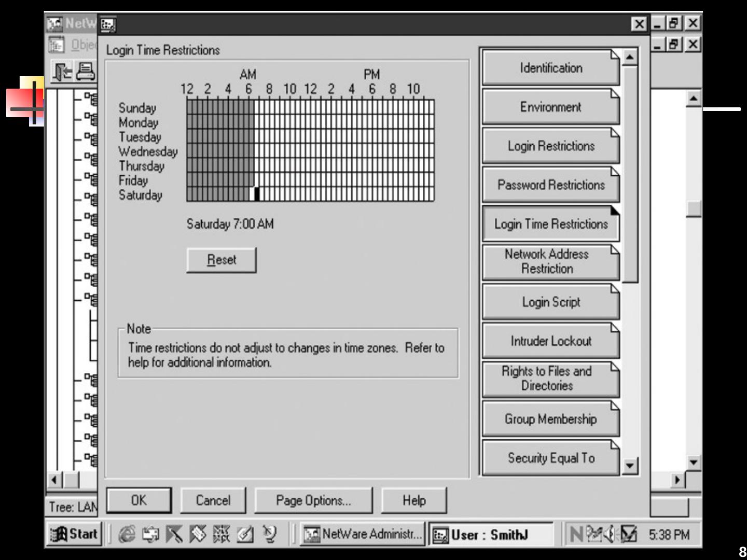Viewport: 747px width, 560px height.
Task: Click the last Quick Launch icon before NetWare task
Action: coord(269,534)
